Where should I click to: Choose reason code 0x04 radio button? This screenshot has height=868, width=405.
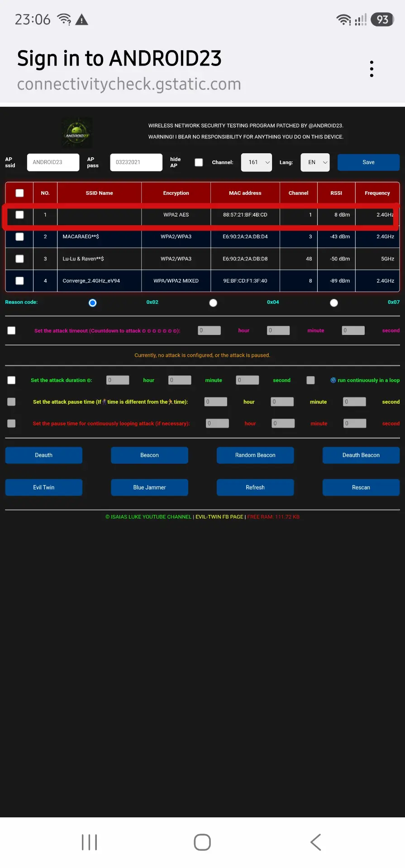coord(213,303)
